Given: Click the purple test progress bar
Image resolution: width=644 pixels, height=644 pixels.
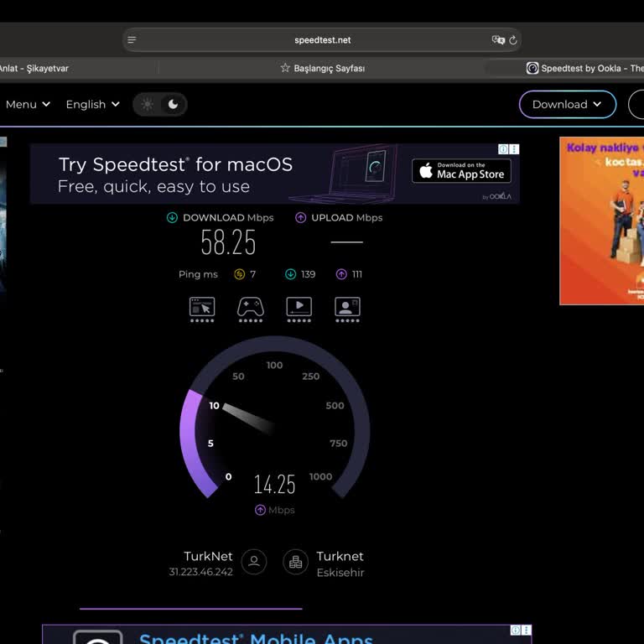Looking at the screenshot, I should click(191, 609).
